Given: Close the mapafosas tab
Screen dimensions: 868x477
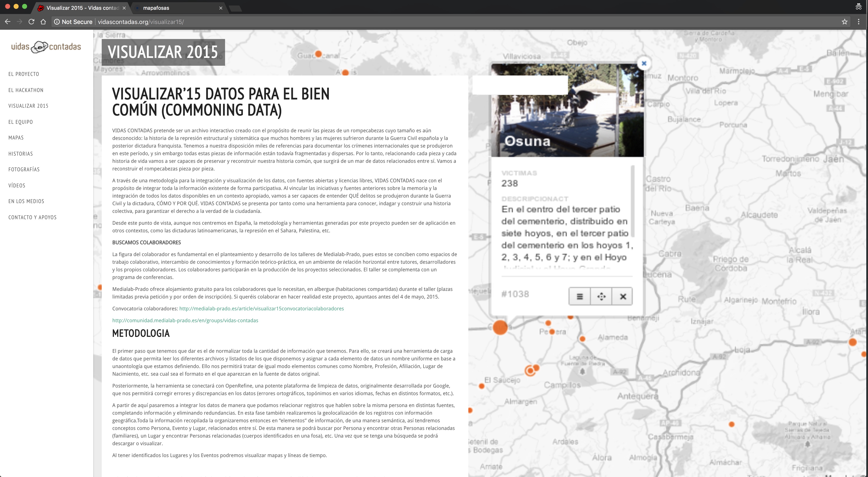Looking at the screenshot, I should tap(221, 8).
